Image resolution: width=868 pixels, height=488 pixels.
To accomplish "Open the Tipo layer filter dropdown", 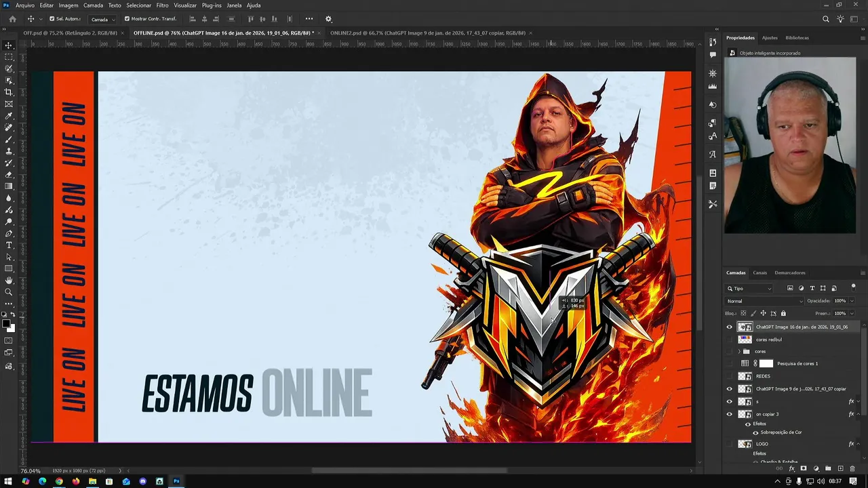I will pos(749,288).
